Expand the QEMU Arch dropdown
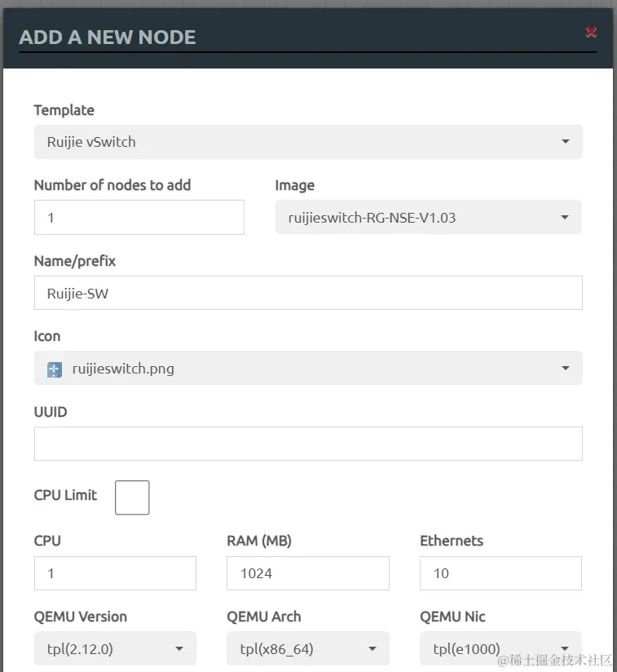This screenshot has width=617, height=672. pos(307,649)
